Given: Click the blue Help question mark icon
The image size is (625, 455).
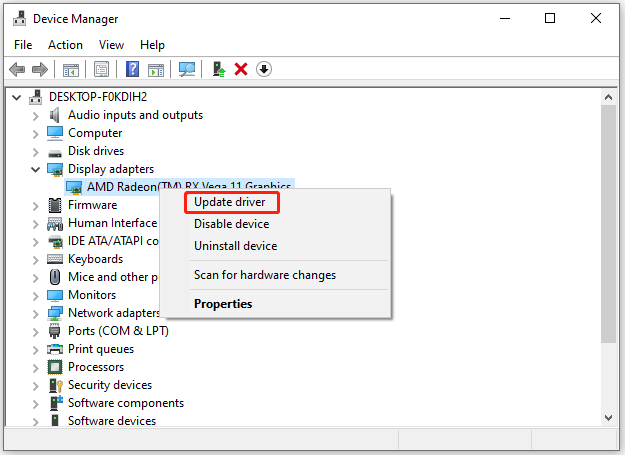Looking at the screenshot, I should tap(132, 69).
